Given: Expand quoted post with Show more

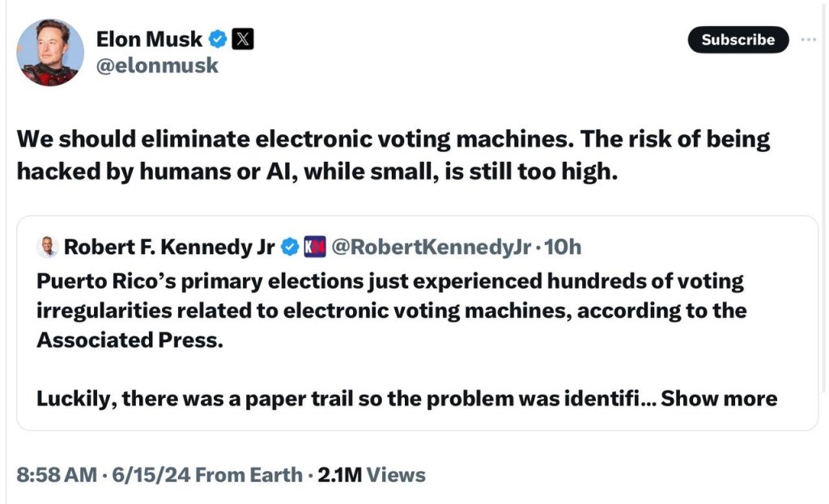Looking at the screenshot, I should 719,398.
